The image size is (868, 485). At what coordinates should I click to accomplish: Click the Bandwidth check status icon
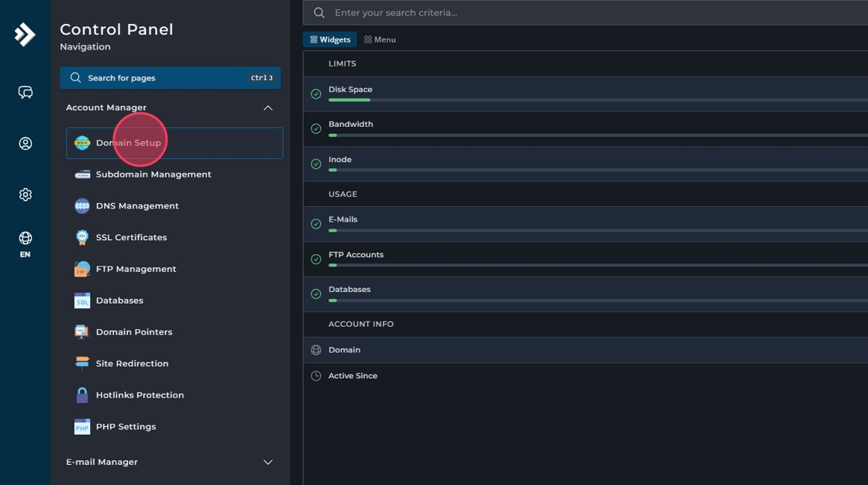pyautogui.click(x=316, y=129)
